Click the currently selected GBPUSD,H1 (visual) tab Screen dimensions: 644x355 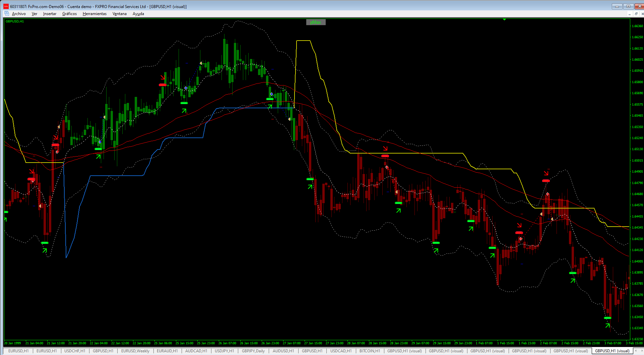[612, 351]
